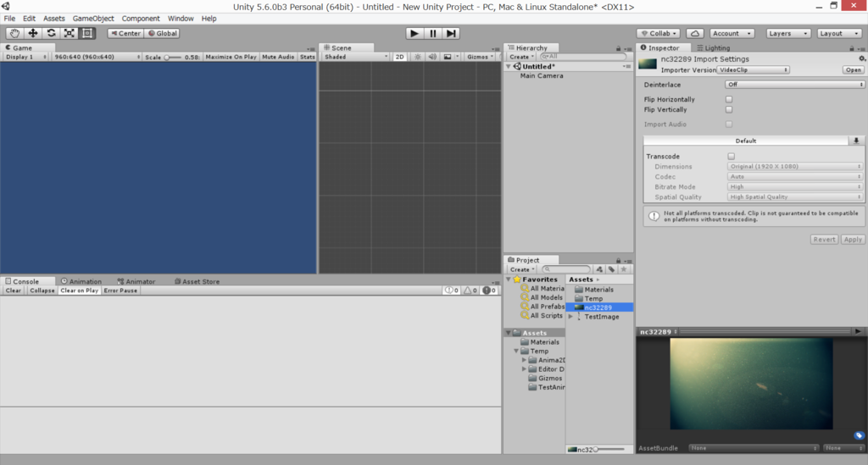
Task: Play nc32289 preview video
Action: coord(858,332)
